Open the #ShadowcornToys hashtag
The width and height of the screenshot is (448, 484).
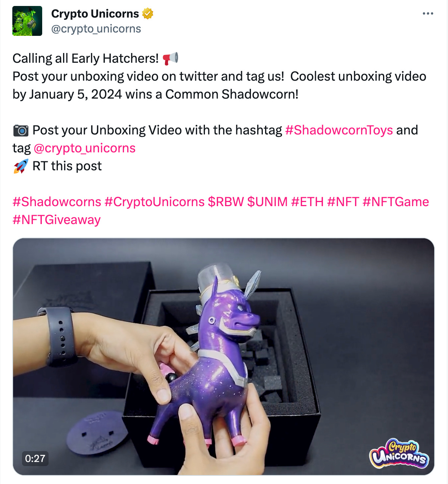339,130
